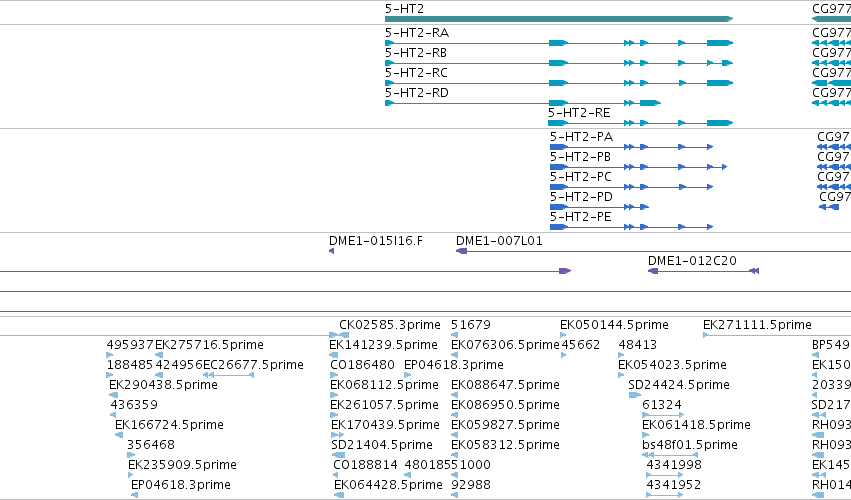Click the 45662 EST label

pos(581,345)
